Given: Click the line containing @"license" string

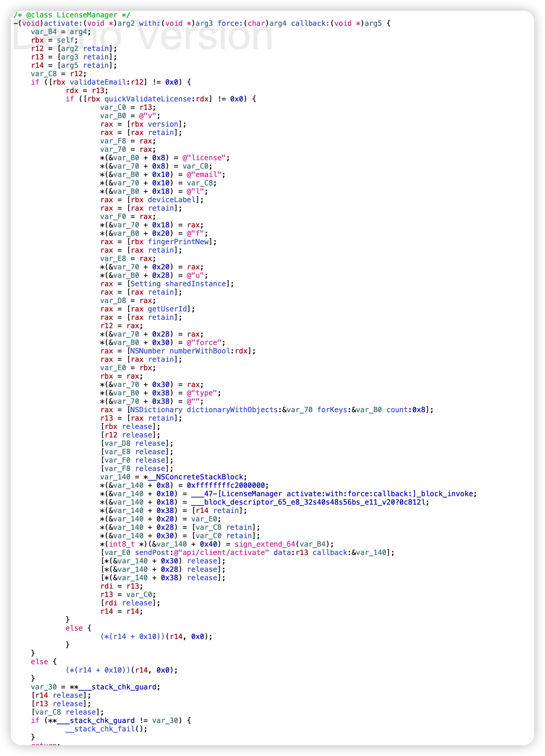Looking at the screenshot, I should click(165, 158).
